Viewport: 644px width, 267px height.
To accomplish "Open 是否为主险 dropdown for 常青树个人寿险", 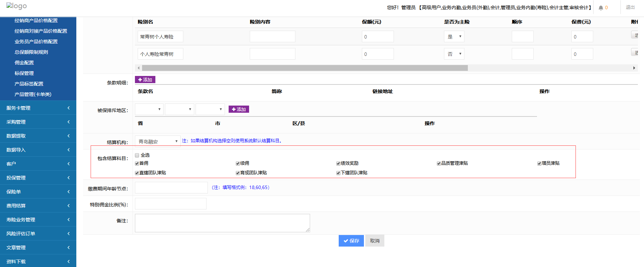I will tap(454, 36).
